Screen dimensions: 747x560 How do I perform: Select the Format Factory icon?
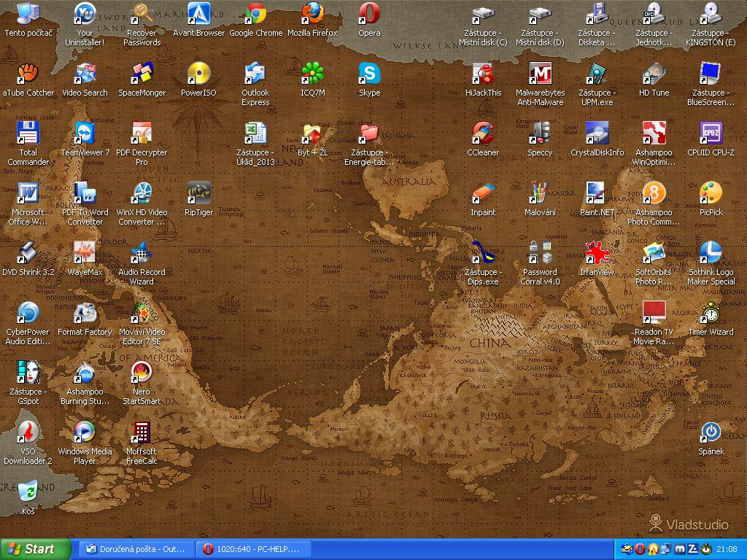[x=85, y=312]
